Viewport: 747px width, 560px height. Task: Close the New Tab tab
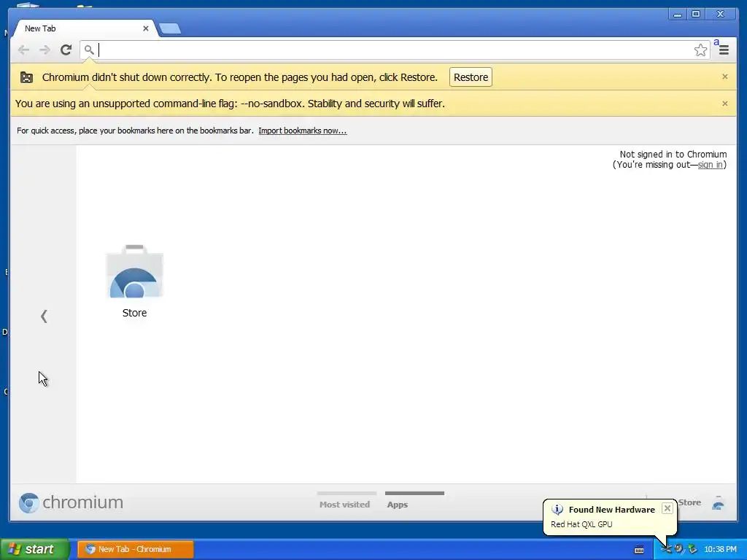click(146, 28)
